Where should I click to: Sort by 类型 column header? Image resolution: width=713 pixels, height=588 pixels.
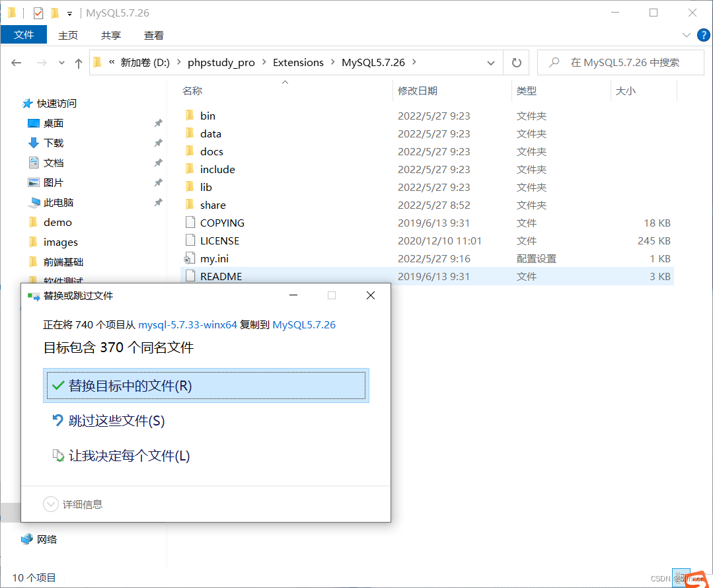coord(527,91)
